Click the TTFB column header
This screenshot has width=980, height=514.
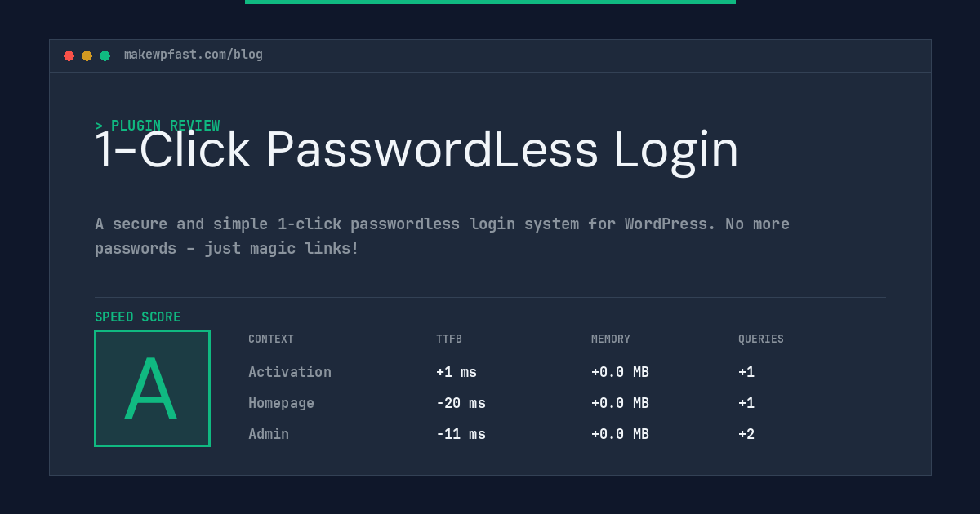point(449,339)
